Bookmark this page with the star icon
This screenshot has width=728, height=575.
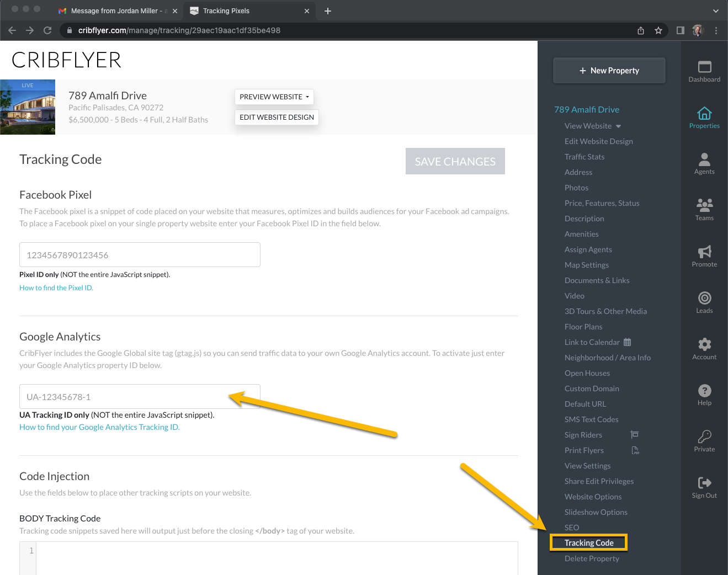(x=658, y=30)
